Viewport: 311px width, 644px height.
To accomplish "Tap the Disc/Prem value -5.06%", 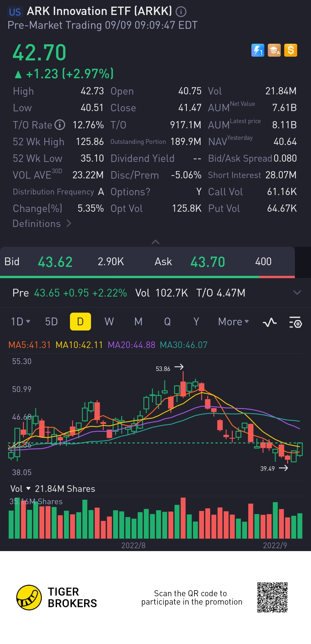I will tap(186, 175).
